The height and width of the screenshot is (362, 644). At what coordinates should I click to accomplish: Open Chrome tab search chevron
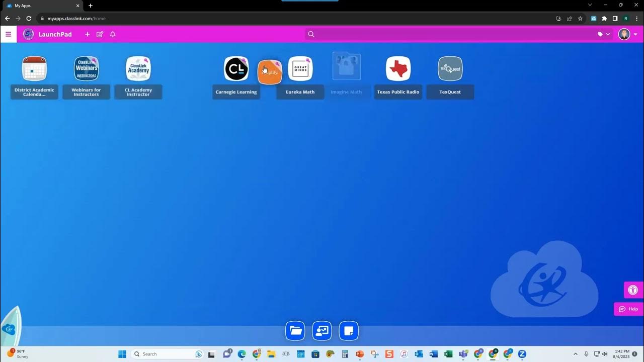coord(590,5)
